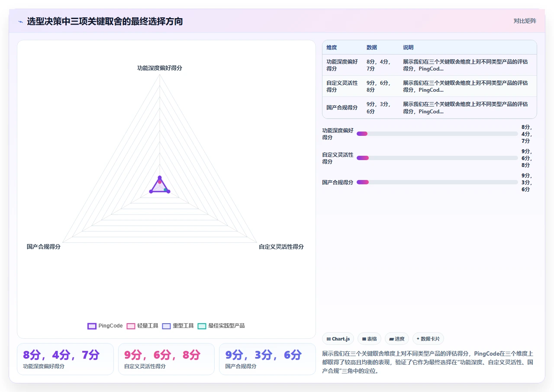Click the Chart.js tag chip
The height and width of the screenshot is (392, 554).
338,339
